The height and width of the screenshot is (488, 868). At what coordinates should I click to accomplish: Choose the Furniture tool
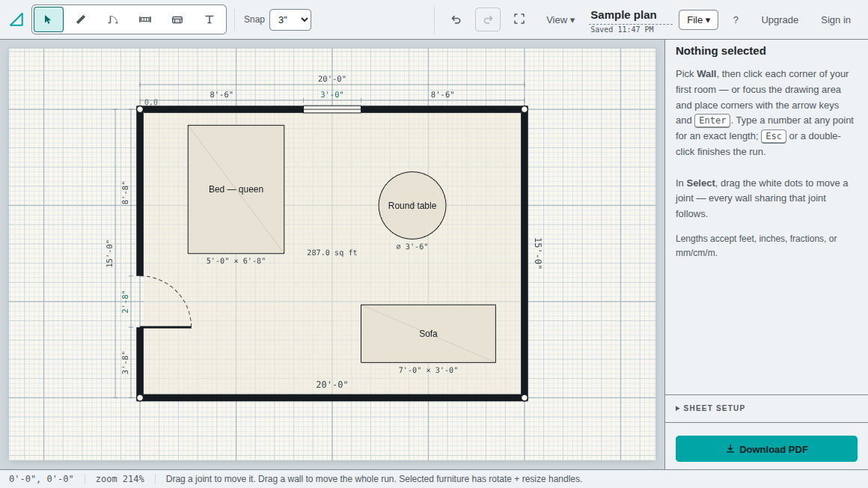(x=177, y=19)
